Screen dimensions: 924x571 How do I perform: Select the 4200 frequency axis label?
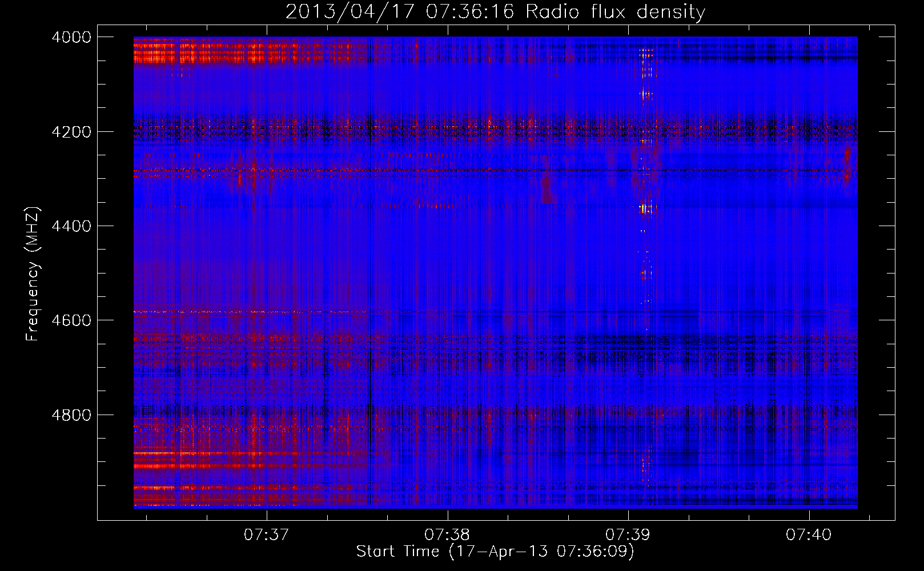[71, 132]
